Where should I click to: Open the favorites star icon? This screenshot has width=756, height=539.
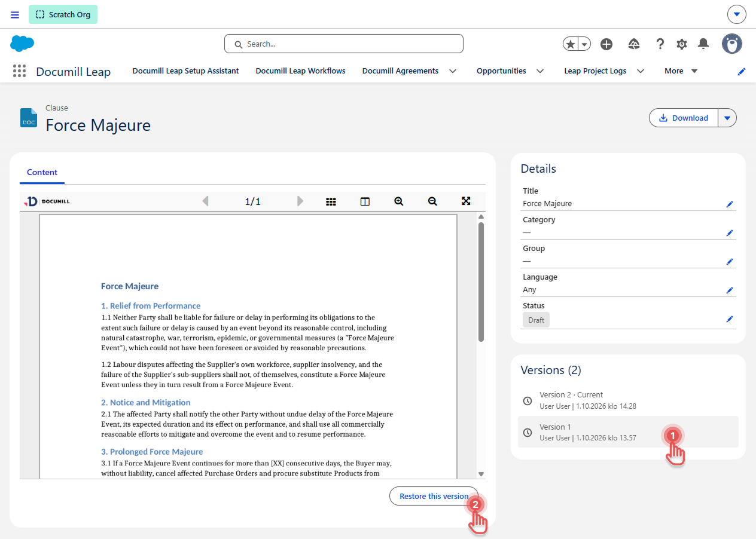click(x=571, y=44)
